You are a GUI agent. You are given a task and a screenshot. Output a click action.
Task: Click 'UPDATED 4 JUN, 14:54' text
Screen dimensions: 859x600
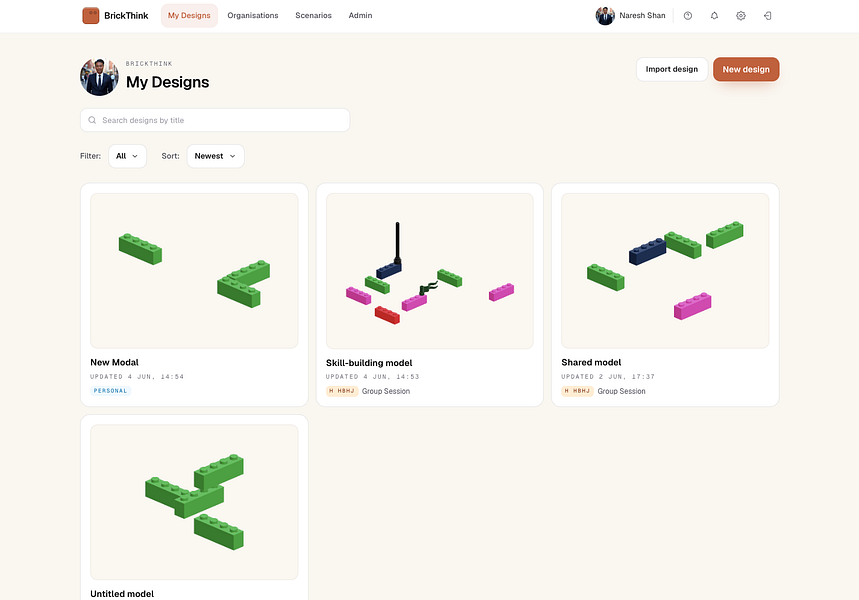(137, 376)
